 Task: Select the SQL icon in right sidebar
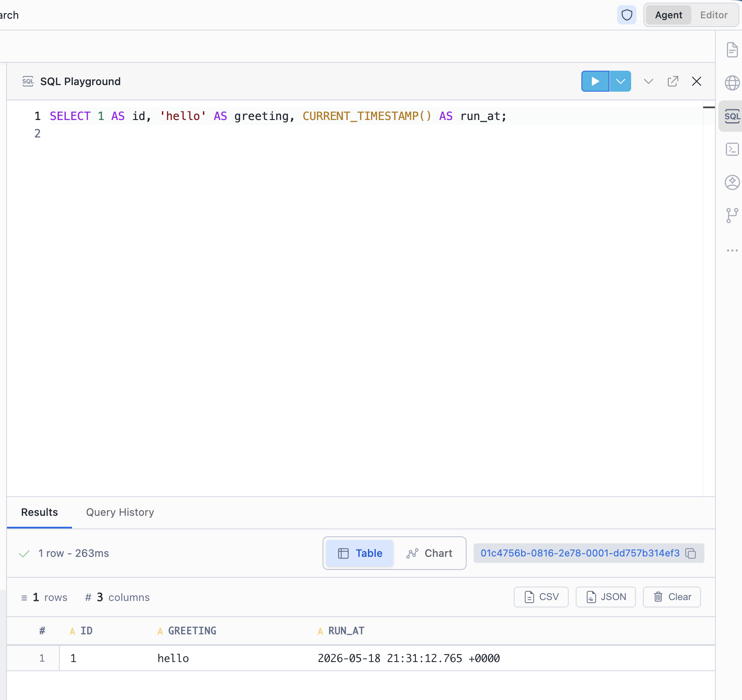point(732,116)
